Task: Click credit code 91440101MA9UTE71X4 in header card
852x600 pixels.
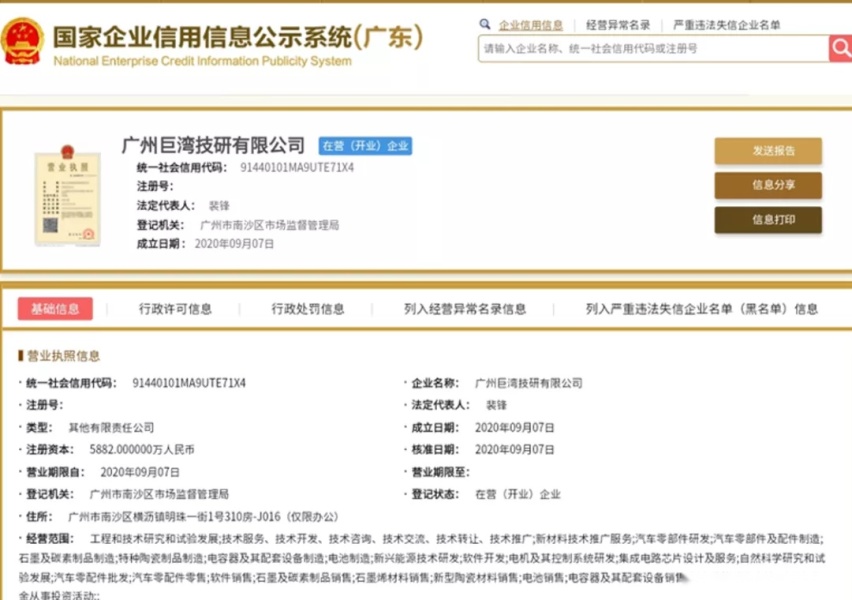Action: point(297,167)
